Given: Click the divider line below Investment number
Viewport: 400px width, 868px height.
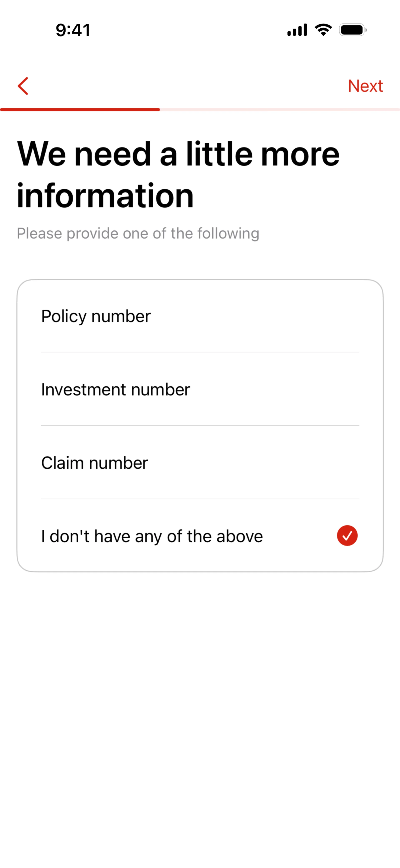Looking at the screenshot, I should click(x=200, y=426).
